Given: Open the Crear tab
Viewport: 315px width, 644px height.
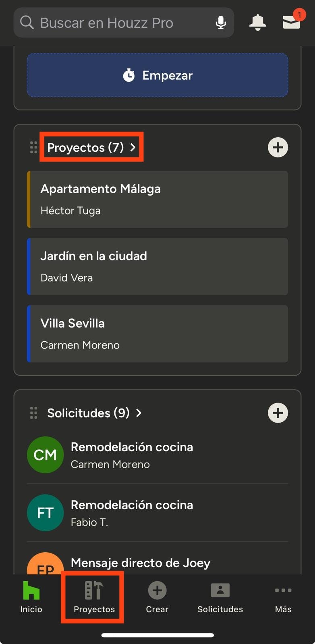Looking at the screenshot, I should pyautogui.click(x=157, y=598).
